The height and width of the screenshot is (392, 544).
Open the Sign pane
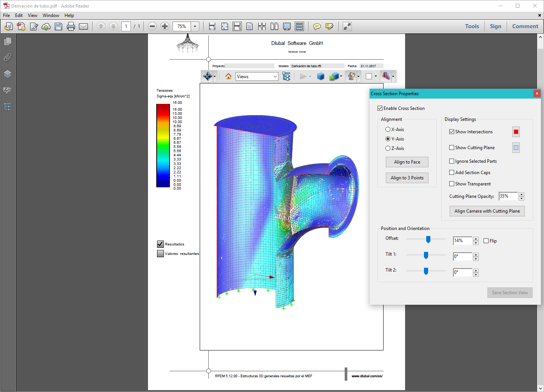495,26
